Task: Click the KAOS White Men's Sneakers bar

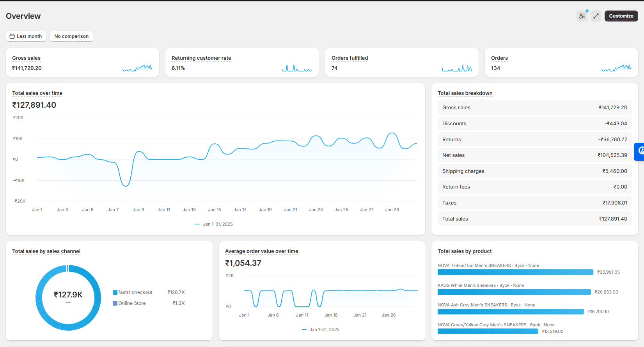Action: (x=514, y=292)
